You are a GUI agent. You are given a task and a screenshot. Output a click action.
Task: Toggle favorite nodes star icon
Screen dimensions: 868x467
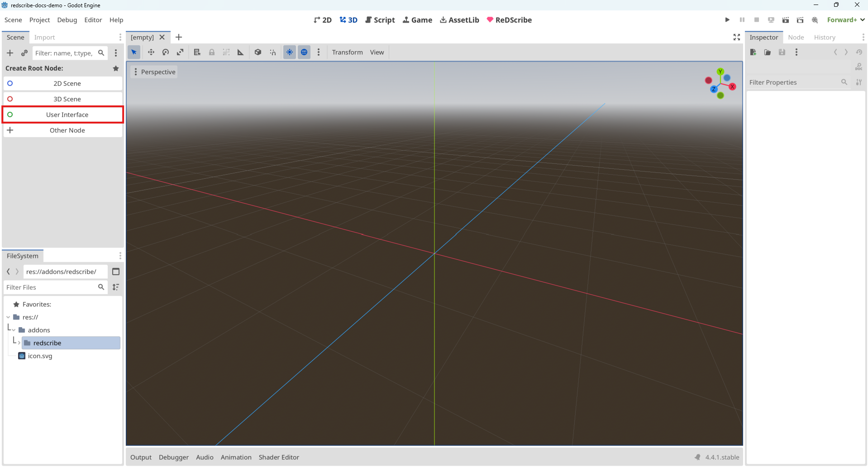coord(116,68)
